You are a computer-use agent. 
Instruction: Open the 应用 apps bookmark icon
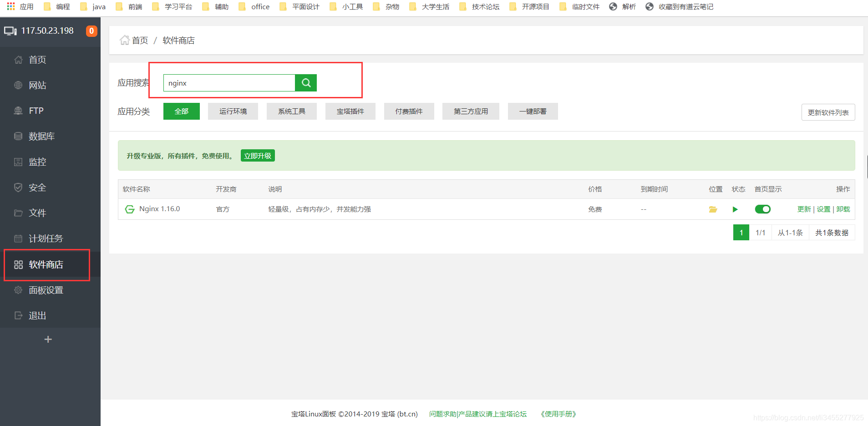click(x=20, y=7)
